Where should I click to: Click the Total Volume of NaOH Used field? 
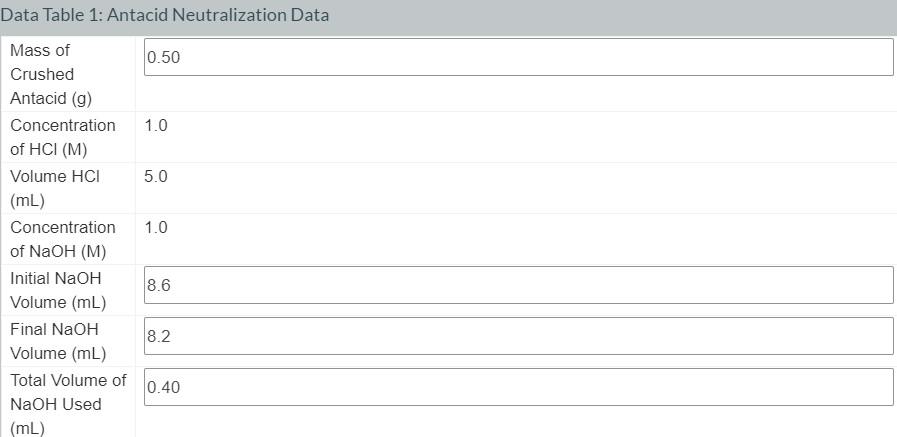click(x=518, y=387)
